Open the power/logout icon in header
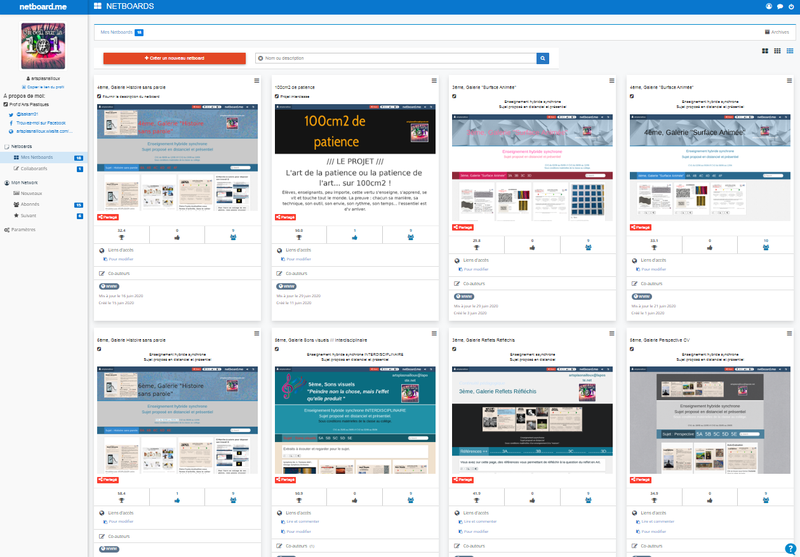The height and width of the screenshot is (557, 800). [791, 6]
